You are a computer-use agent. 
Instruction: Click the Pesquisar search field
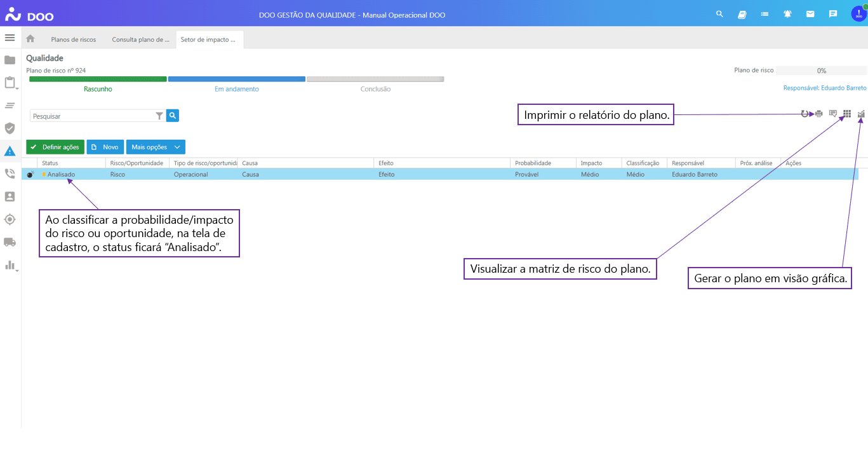click(92, 116)
